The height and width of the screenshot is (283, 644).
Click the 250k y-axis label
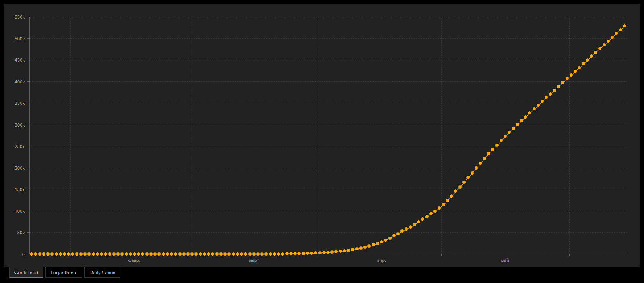tap(20, 147)
